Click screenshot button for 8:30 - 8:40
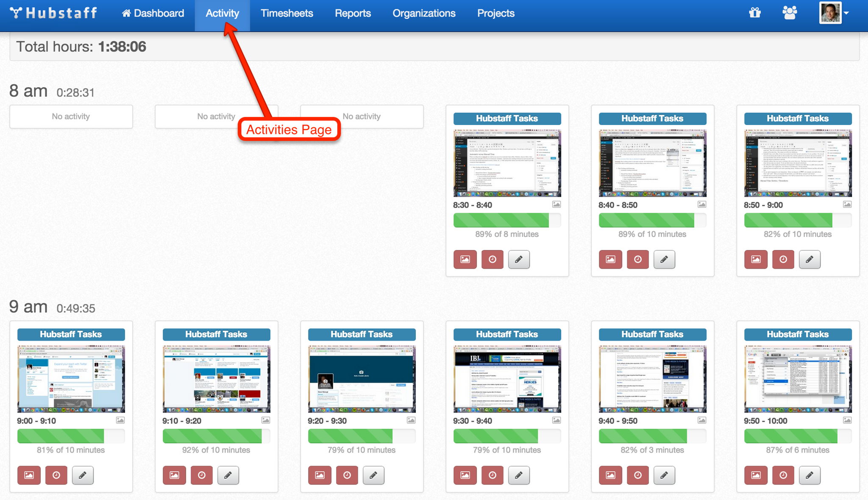 [465, 259]
